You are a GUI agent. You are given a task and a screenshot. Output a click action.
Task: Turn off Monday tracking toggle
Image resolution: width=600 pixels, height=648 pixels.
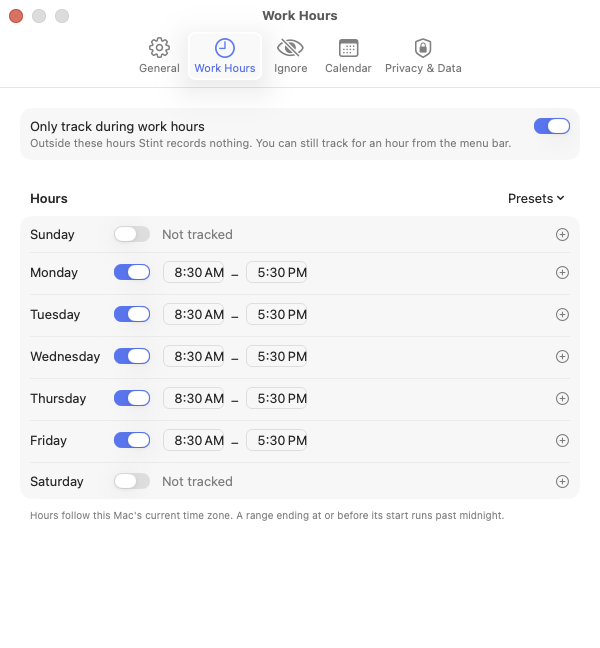pyautogui.click(x=132, y=272)
